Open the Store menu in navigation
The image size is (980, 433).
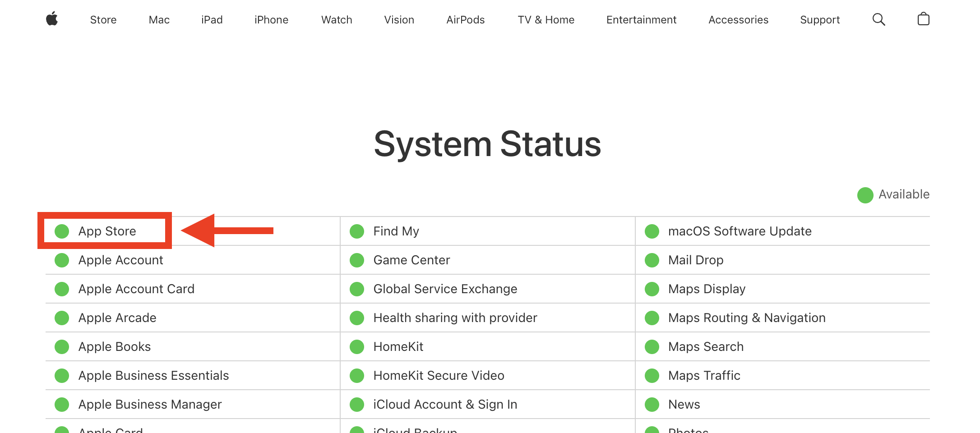coord(103,20)
